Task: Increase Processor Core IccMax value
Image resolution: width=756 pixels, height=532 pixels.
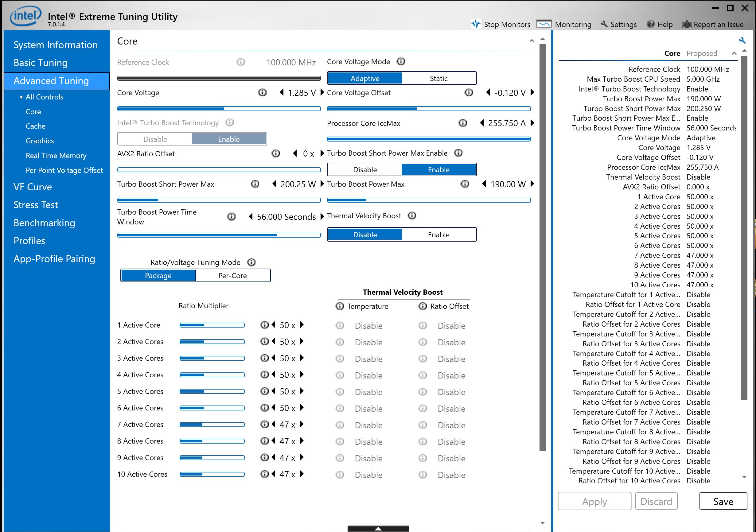Action: pos(532,123)
